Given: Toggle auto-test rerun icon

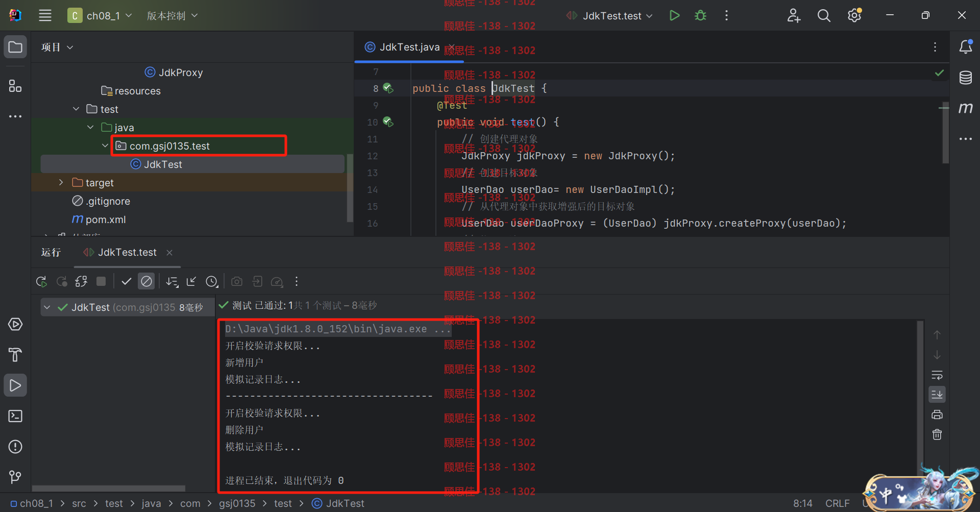Looking at the screenshot, I should click(81, 281).
